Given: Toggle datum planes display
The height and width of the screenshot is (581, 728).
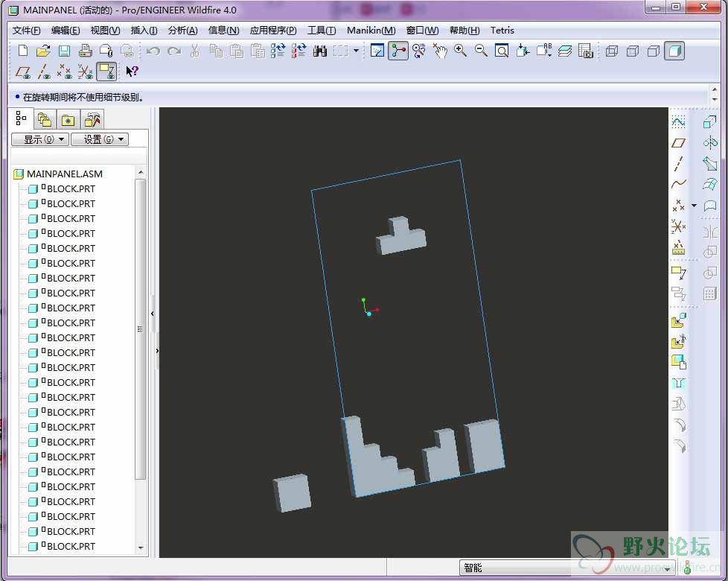Looking at the screenshot, I should pos(23,72).
